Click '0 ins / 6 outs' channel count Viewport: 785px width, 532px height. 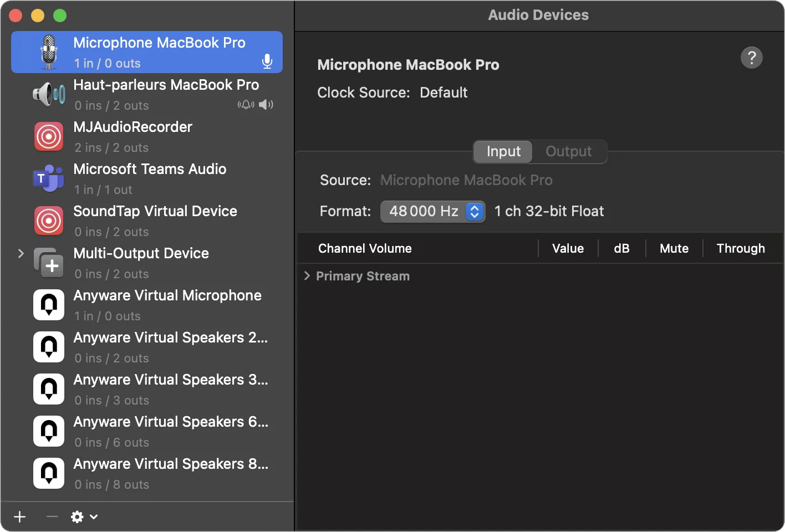click(x=111, y=443)
